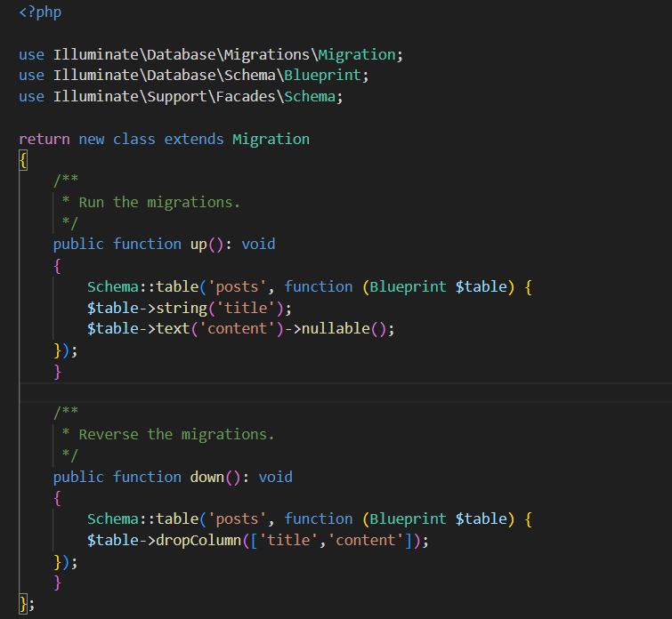Screen dimensions: 672x619
Task: Click 'posts' in the down() Schema::table call
Action: [x=241, y=519]
